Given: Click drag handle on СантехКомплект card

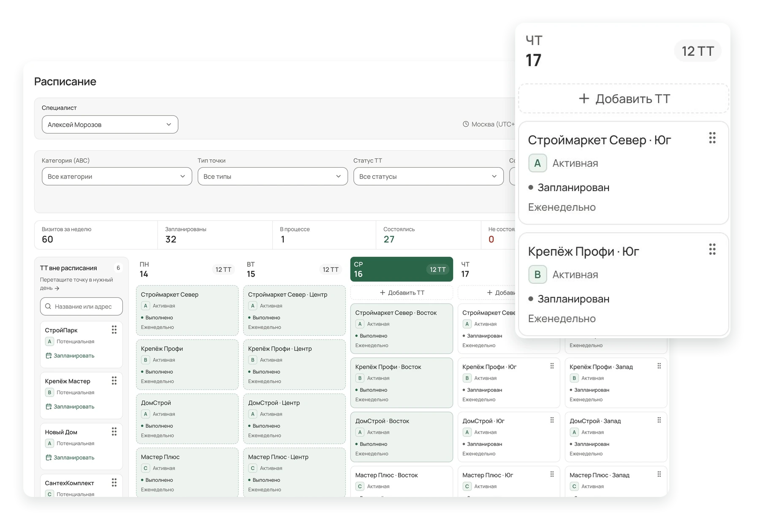Looking at the screenshot, I should pos(114,483).
